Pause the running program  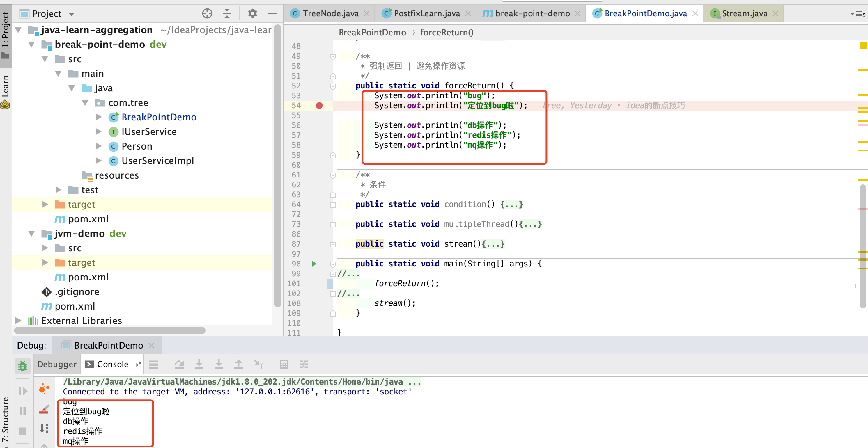(x=23, y=410)
